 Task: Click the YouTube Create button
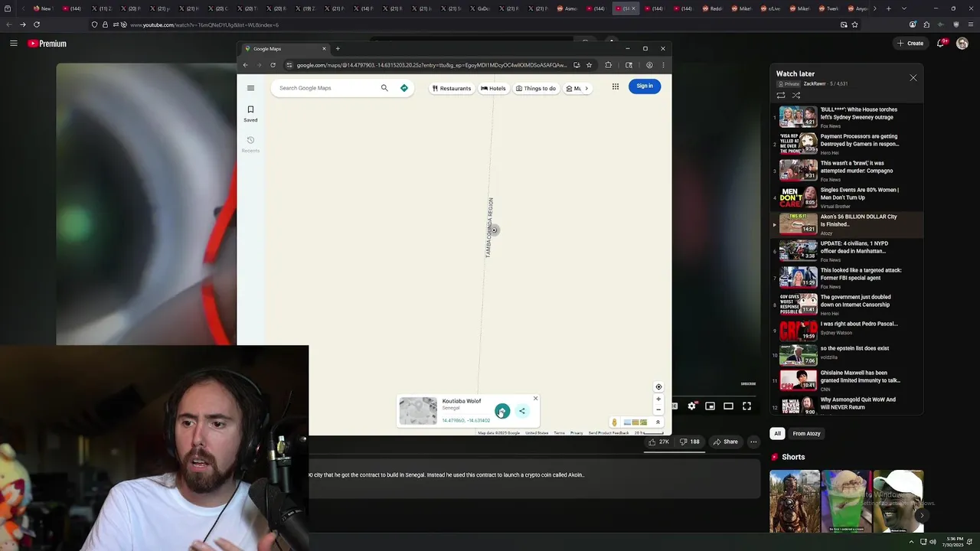[x=911, y=44]
